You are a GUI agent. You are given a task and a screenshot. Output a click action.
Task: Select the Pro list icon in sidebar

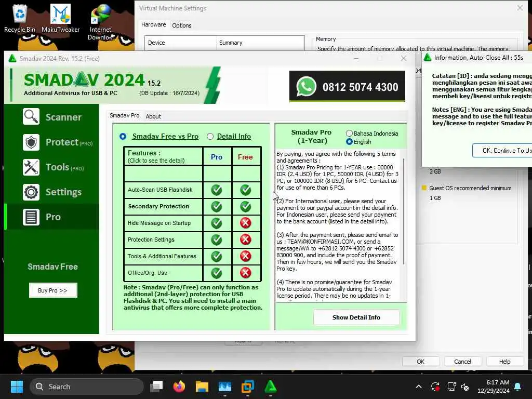(31, 217)
